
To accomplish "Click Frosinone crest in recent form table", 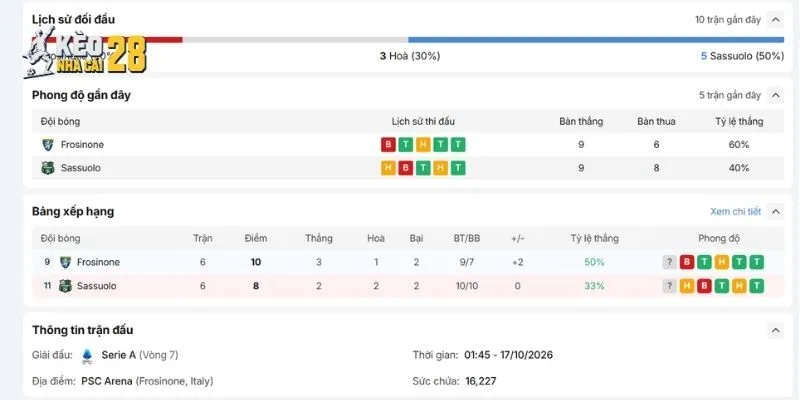I will pos(47,145).
